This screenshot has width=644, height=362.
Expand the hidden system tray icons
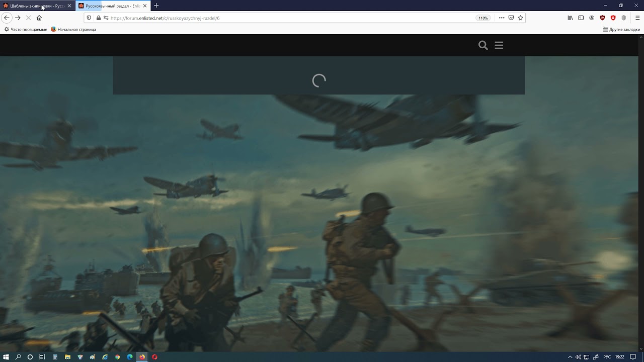pyautogui.click(x=570, y=357)
